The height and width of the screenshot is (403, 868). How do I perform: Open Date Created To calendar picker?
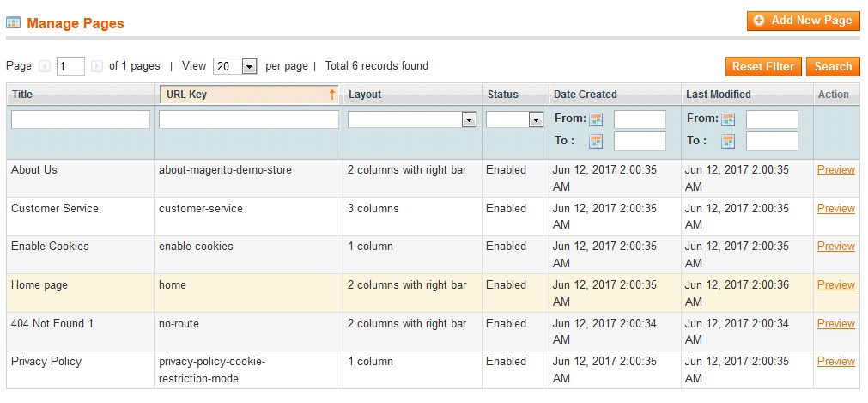(596, 142)
